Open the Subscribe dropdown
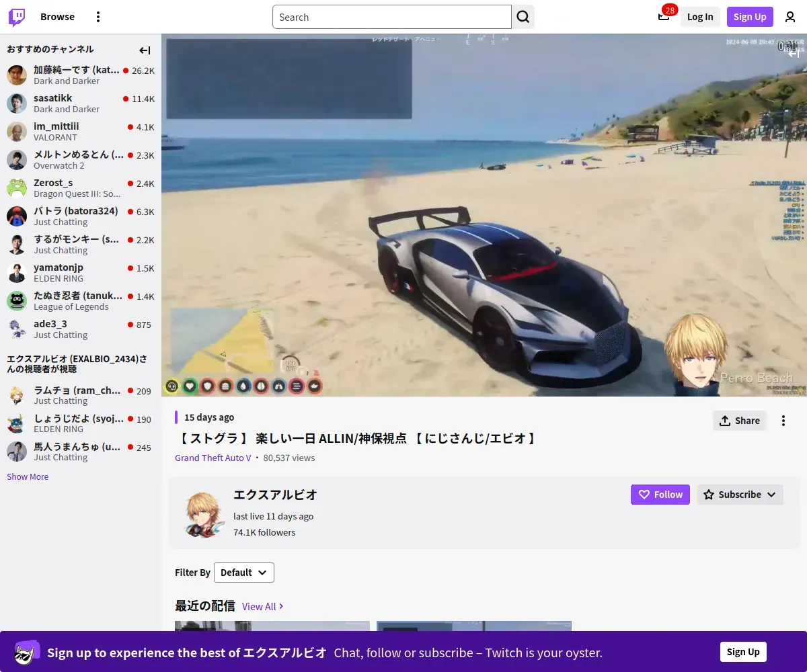The width and height of the screenshot is (807, 672). (x=740, y=495)
